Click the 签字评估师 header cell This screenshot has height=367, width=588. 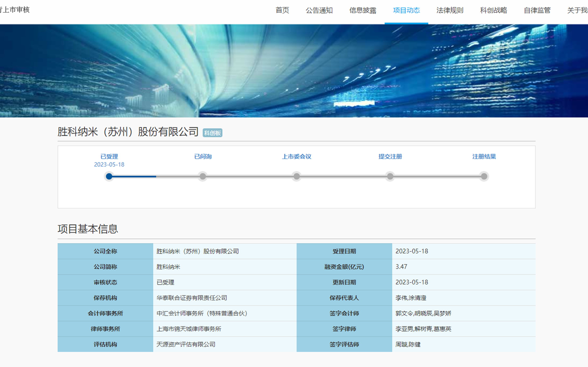[x=344, y=344]
